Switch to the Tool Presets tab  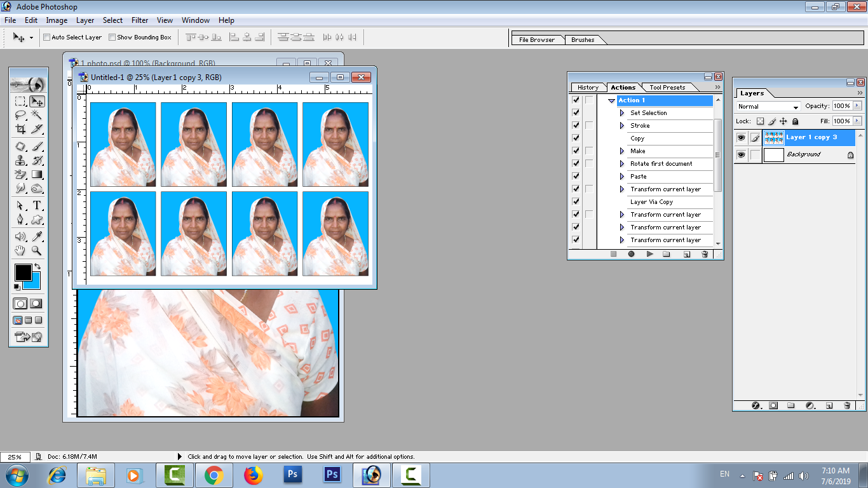pyautogui.click(x=667, y=87)
